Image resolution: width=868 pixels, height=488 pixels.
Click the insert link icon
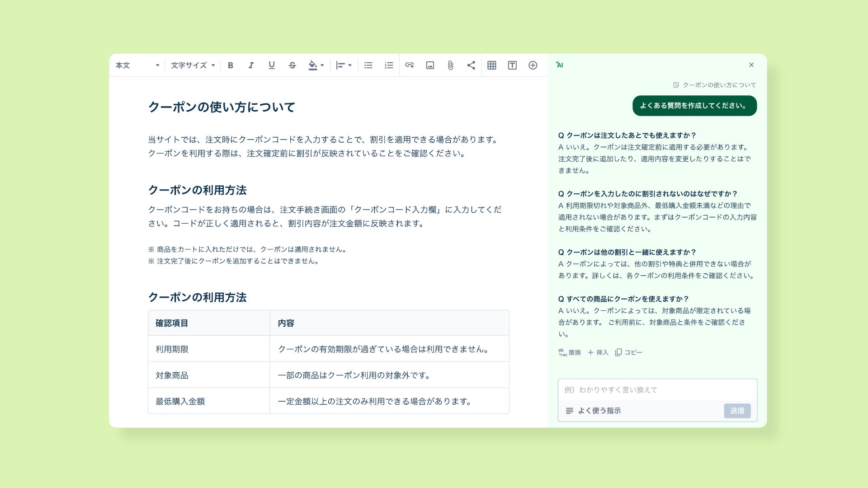click(x=409, y=65)
